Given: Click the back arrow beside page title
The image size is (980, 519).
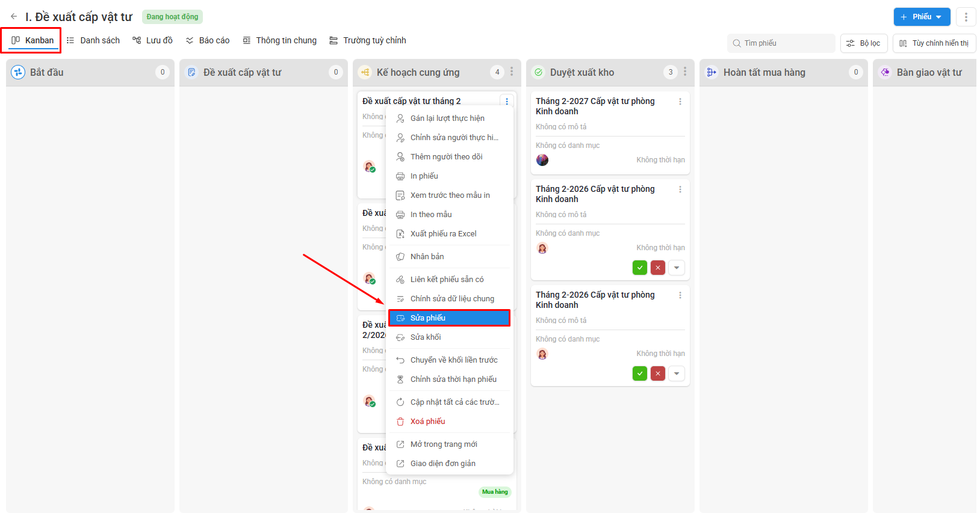Looking at the screenshot, I should [x=14, y=17].
